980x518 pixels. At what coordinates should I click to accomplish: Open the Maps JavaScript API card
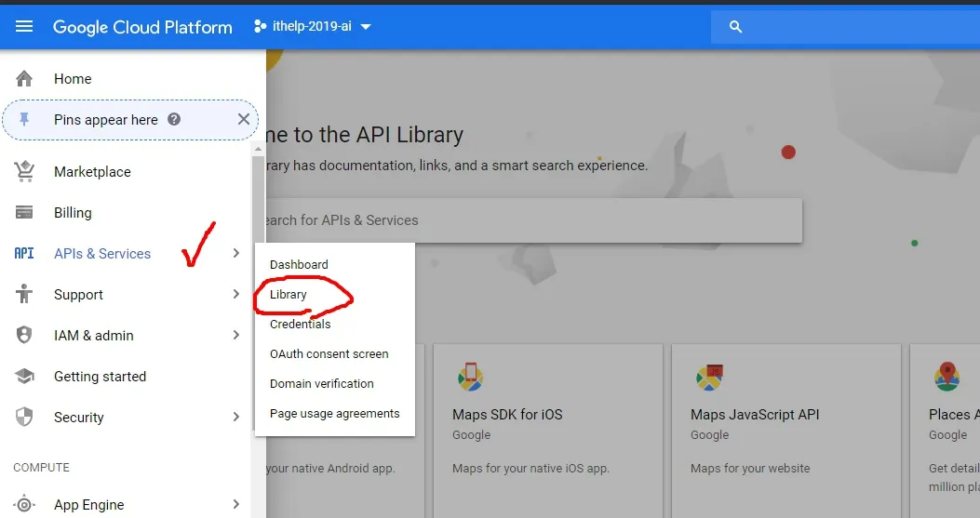point(786,431)
